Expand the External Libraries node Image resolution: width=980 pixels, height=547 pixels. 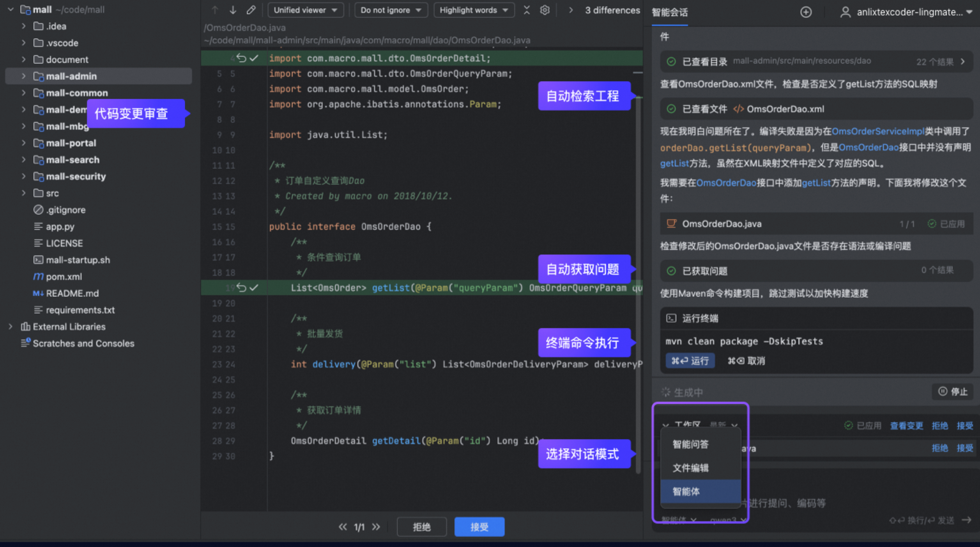click(x=11, y=327)
